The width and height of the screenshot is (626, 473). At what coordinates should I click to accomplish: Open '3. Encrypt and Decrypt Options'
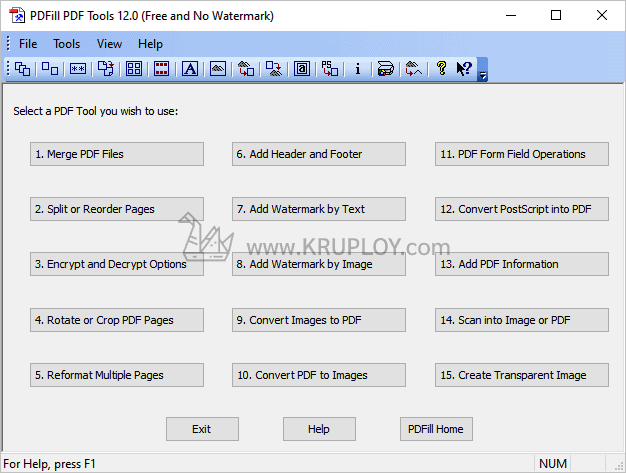click(117, 264)
